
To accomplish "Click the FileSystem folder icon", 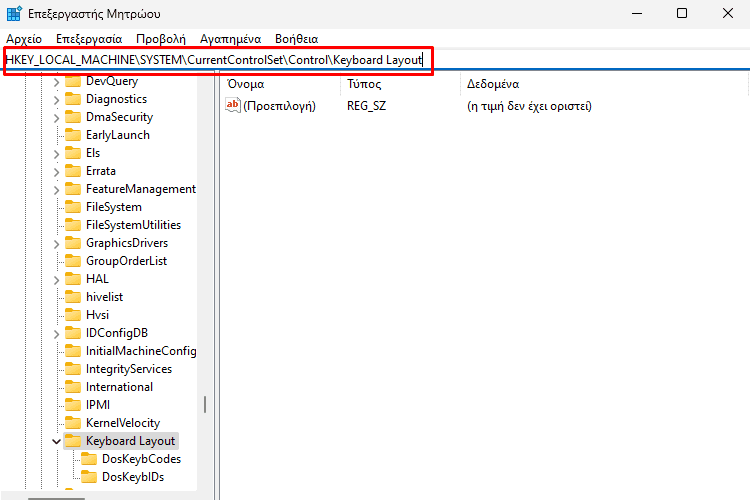I will click(73, 207).
